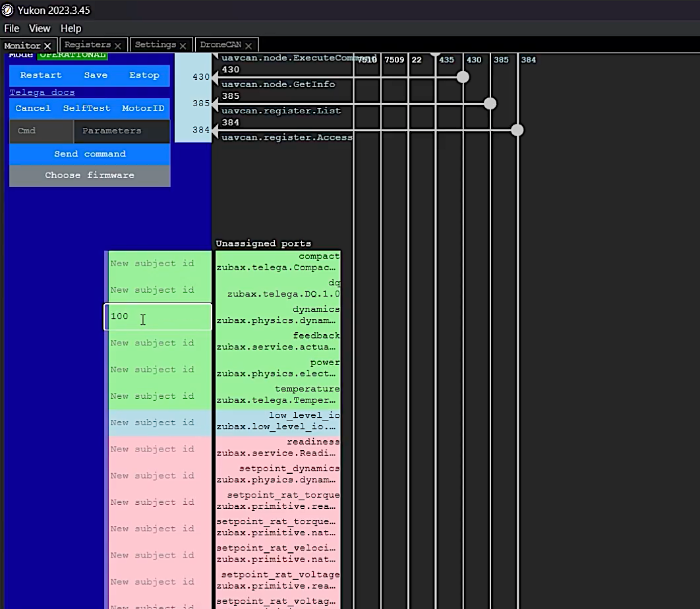The image size is (700, 609).
Task: Close the Settings tab
Action: [x=183, y=45]
